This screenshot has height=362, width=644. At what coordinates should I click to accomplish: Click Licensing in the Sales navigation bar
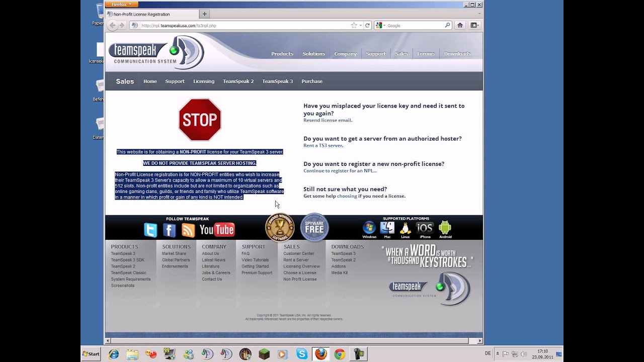(x=204, y=81)
